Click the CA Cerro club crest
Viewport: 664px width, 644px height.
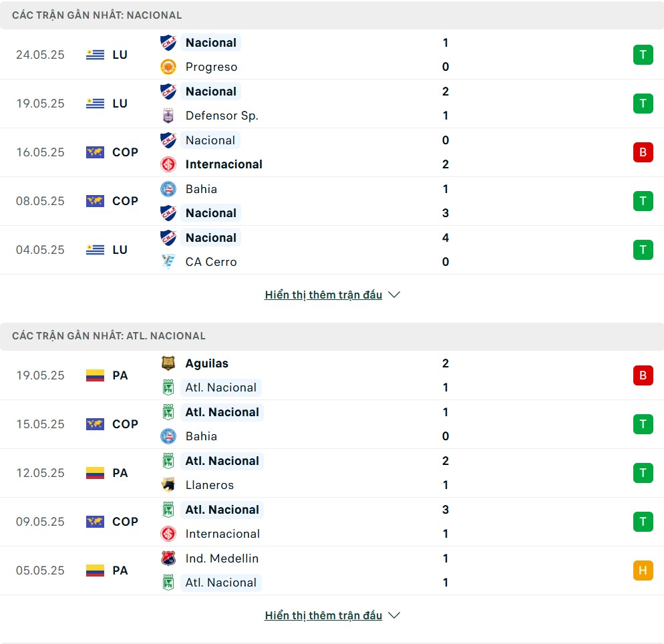point(168,262)
